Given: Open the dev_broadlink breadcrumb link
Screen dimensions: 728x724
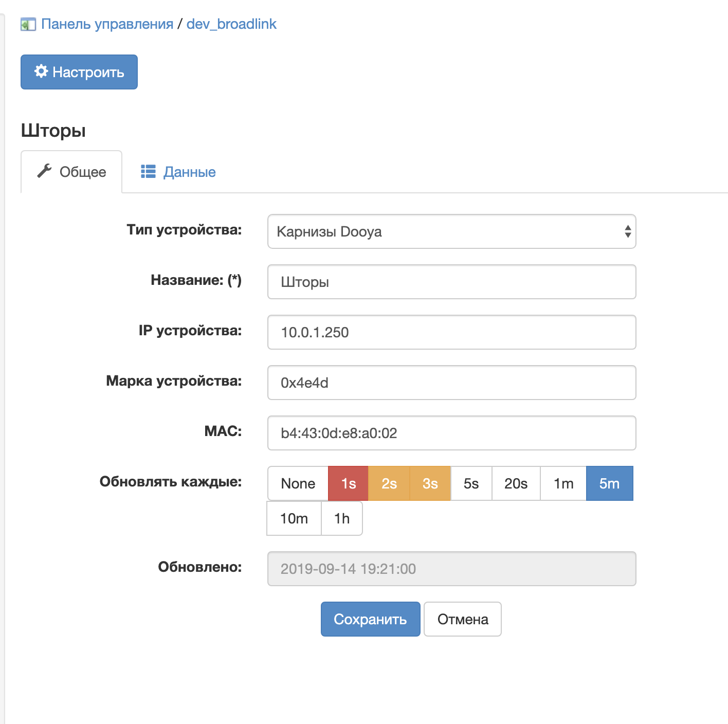Looking at the screenshot, I should point(231,24).
